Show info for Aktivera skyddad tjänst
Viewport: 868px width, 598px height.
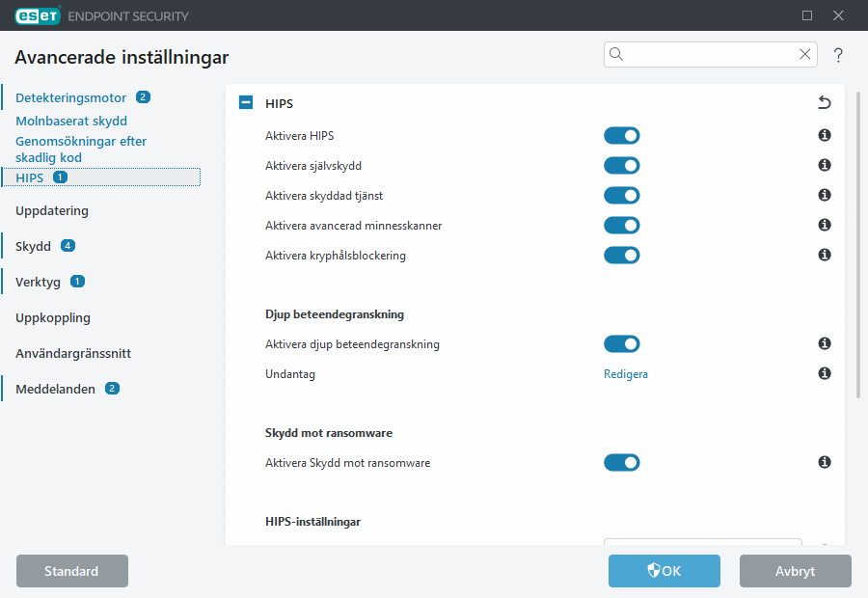825,196
